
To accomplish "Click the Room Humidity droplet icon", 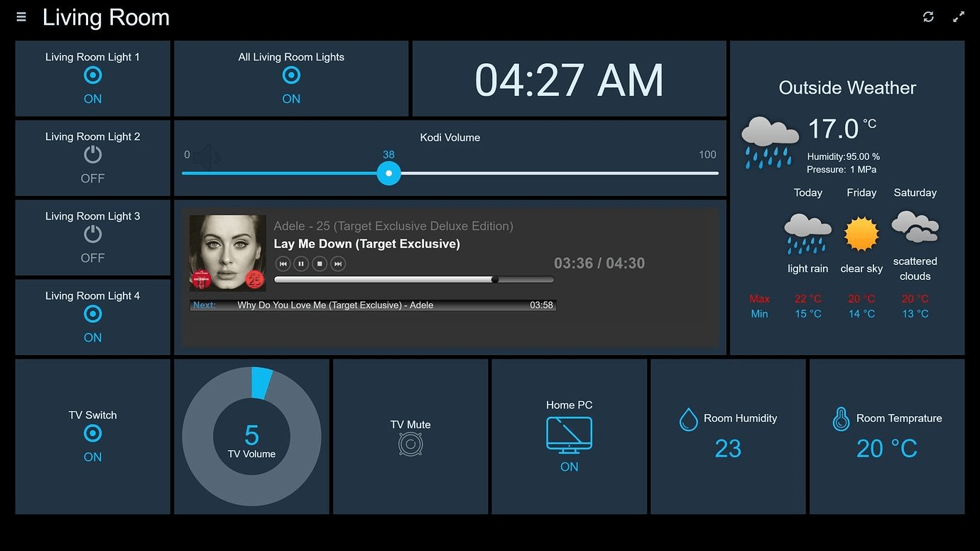I will point(688,419).
